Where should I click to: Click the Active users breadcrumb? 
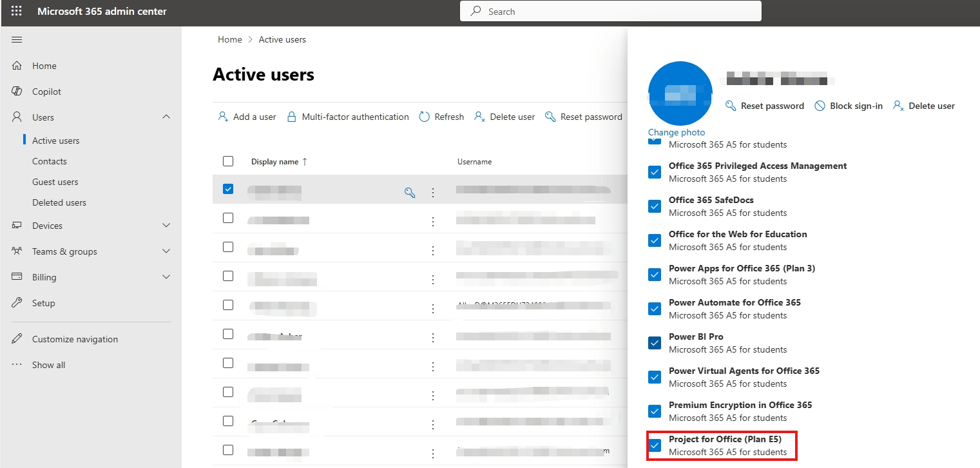coord(282,39)
